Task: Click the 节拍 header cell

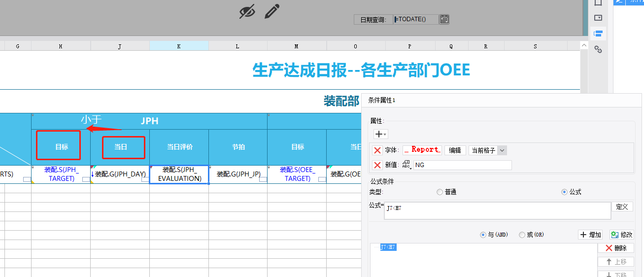Action: tap(238, 147)
